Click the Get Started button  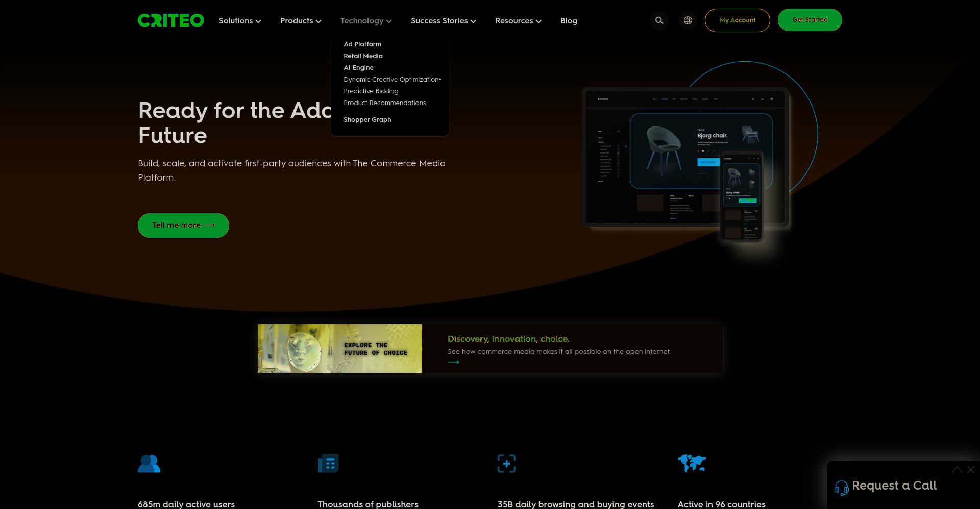[x=810, y=20]
